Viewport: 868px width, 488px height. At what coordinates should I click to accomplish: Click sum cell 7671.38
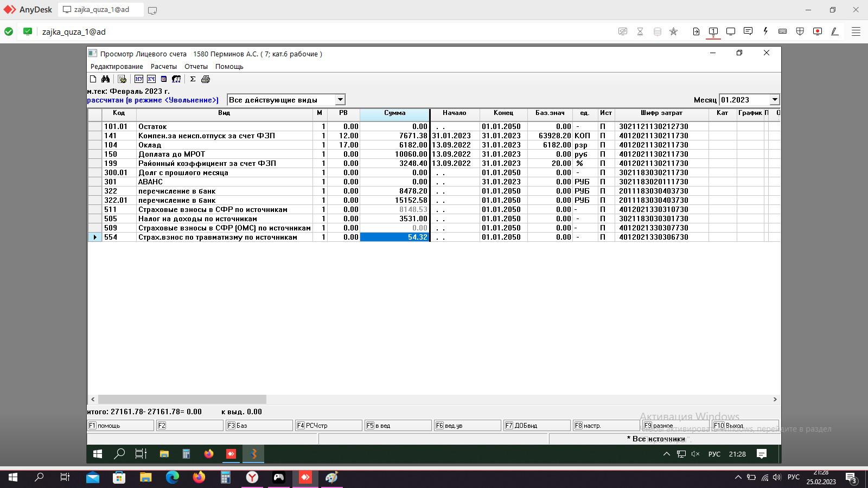[394, 136]
